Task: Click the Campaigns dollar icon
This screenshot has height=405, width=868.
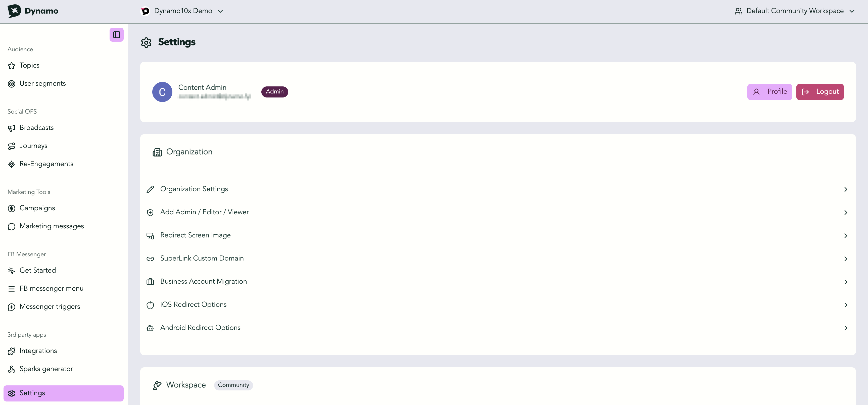Action: tap(12, 208)
